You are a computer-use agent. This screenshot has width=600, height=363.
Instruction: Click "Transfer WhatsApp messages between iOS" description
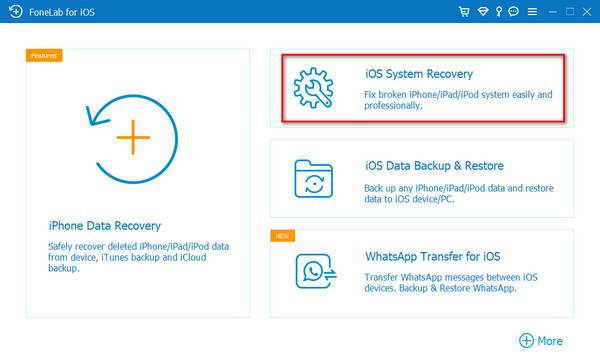[x=451, y=282]
